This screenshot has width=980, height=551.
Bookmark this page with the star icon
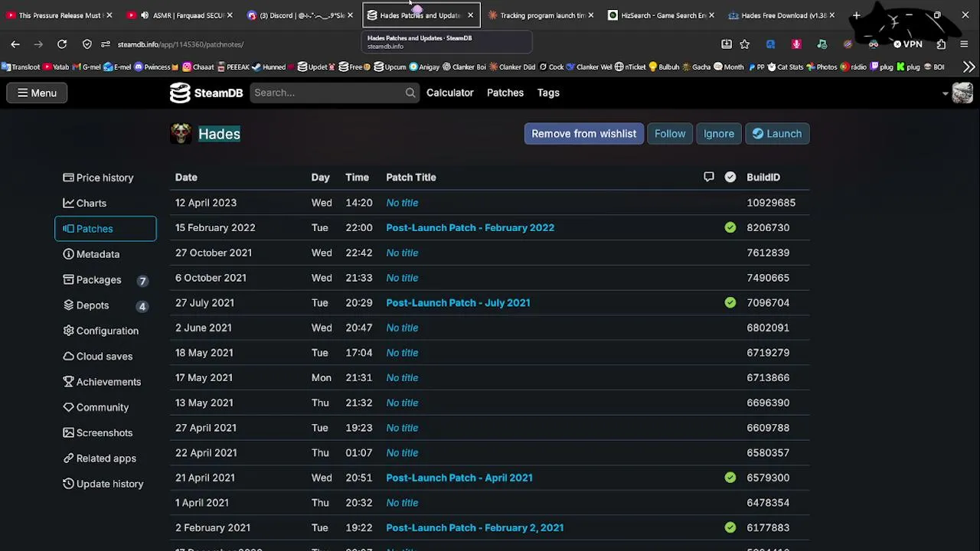[x=745, y=44]
